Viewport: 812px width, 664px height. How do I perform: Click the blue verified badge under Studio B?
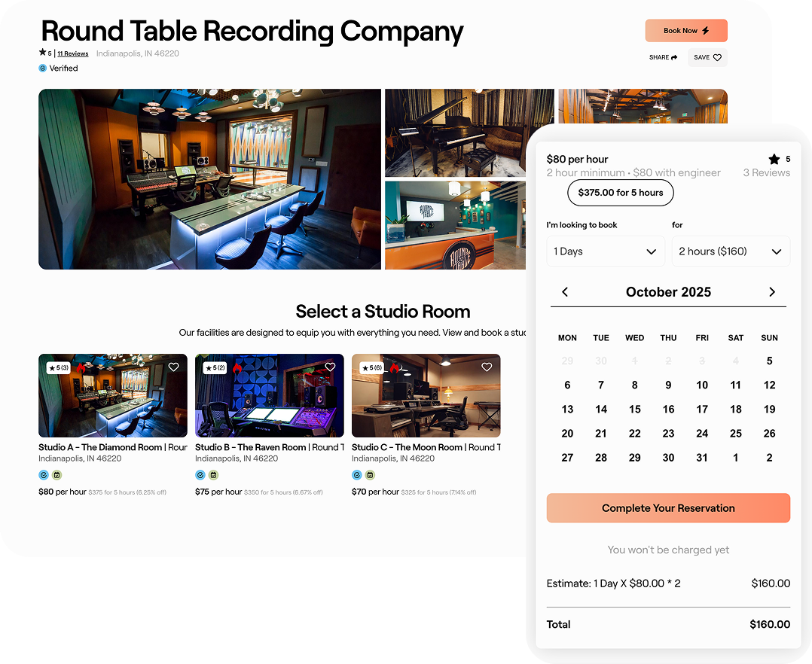coord(200,475)
